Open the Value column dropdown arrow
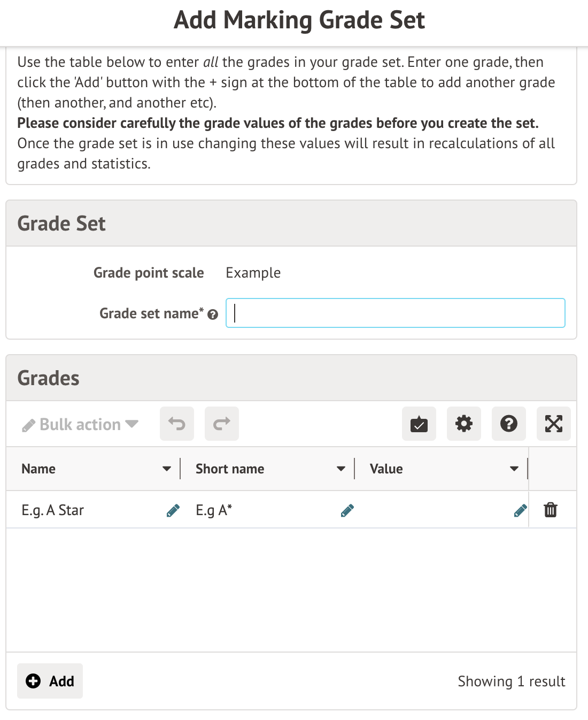The image size is (588, 720). pyautogui.click(x=514, y=469)
